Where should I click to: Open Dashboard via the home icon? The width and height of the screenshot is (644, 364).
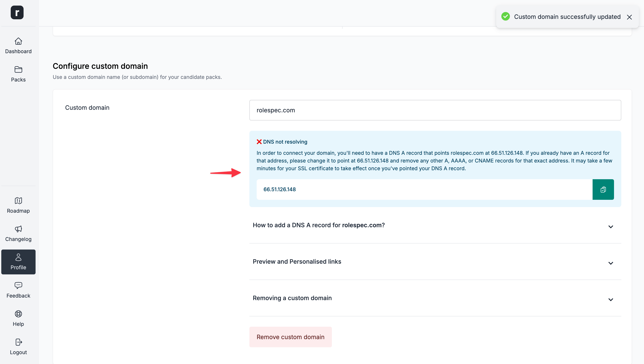[18, 42]
